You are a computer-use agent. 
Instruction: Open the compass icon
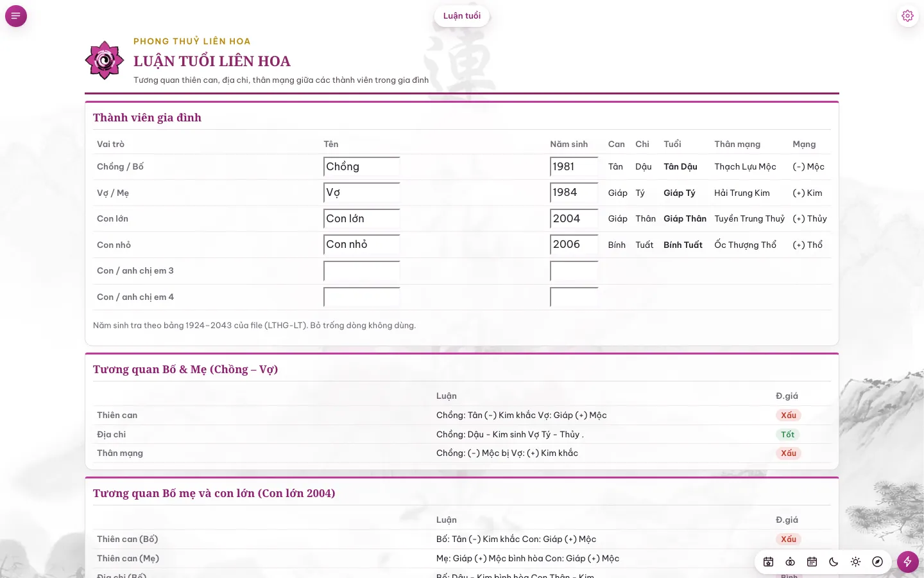pos(877,562)
